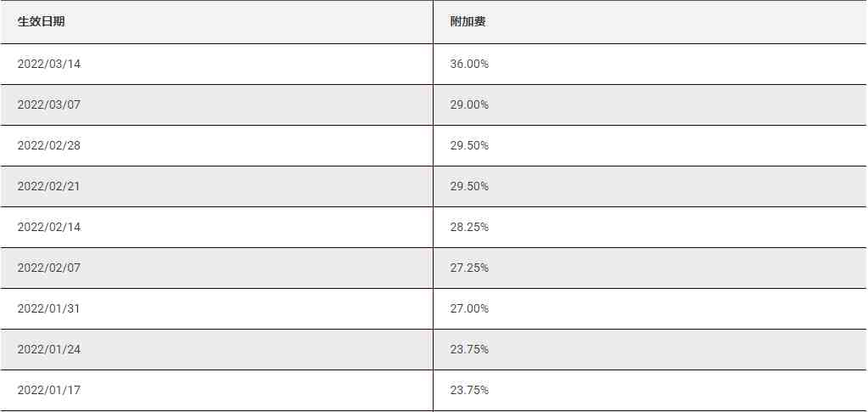
Task: Click the 29.50% value for 2022/02/21
Action: [x=469, y=186]
